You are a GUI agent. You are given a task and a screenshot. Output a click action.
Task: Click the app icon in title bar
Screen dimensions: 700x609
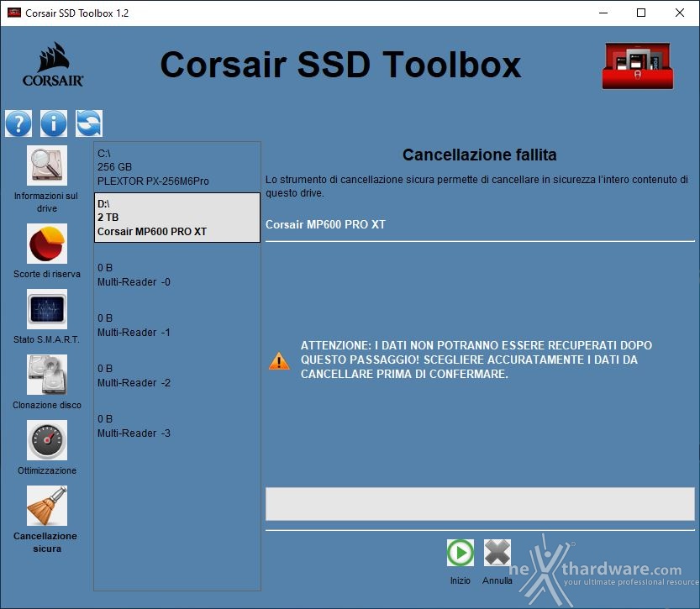(14, 13)
